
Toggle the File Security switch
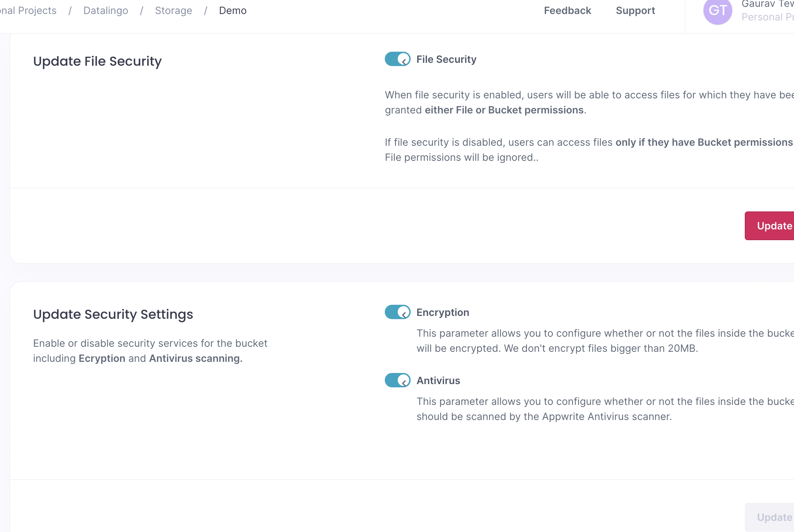[x=397, y=59]
